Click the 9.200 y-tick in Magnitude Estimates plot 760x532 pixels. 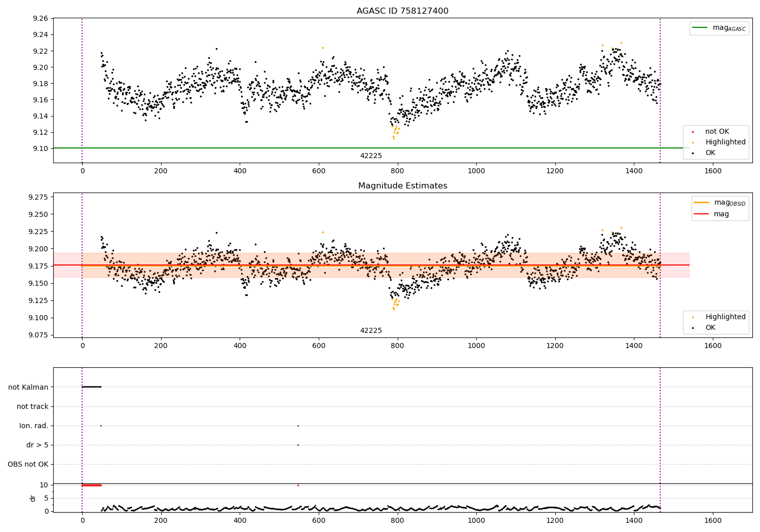coord(39,249)
